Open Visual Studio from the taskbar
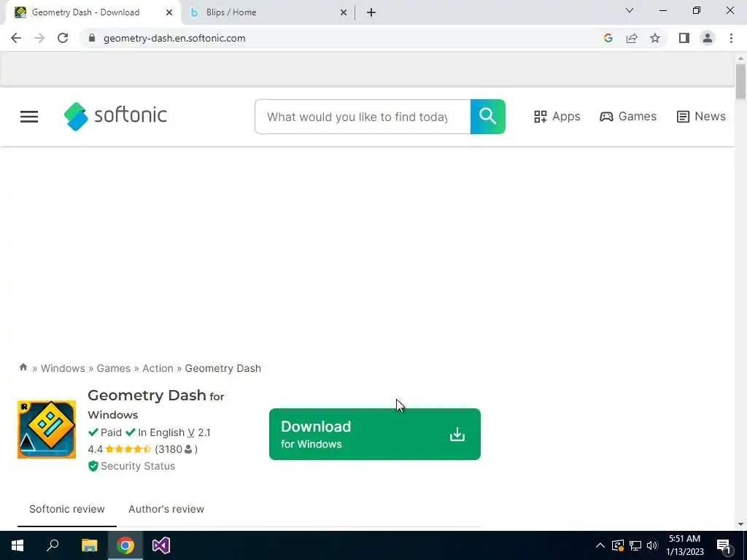747x560 pixels. 161,545
